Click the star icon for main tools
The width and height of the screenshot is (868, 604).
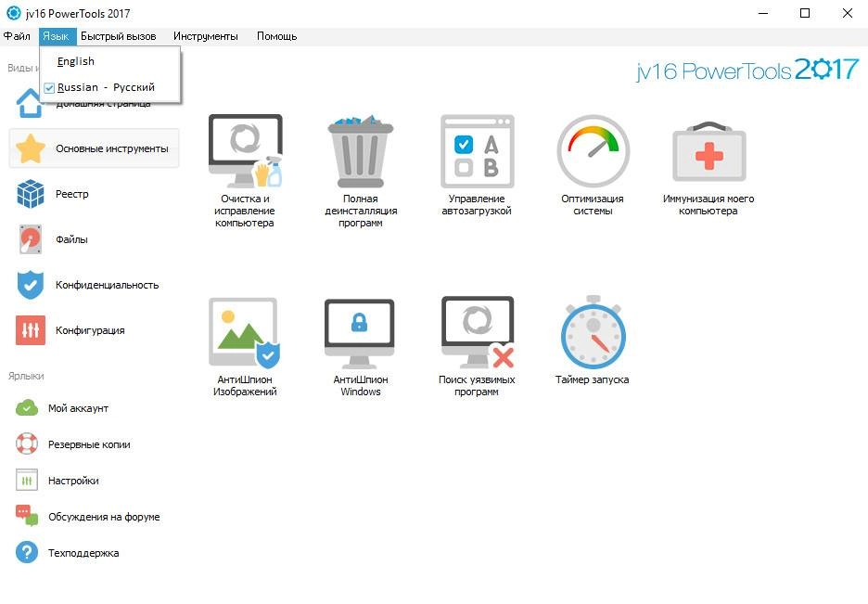[x=31, y=148]
